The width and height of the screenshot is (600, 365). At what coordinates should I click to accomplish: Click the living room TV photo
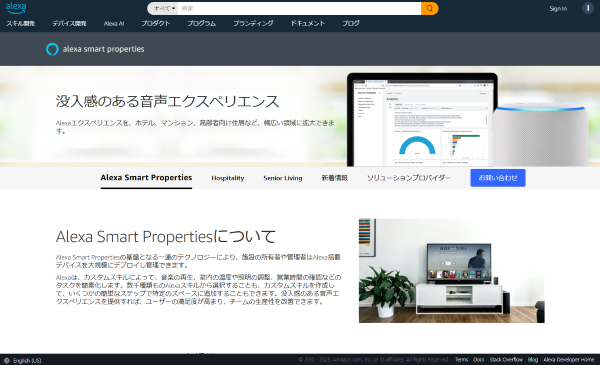[452, 270]
